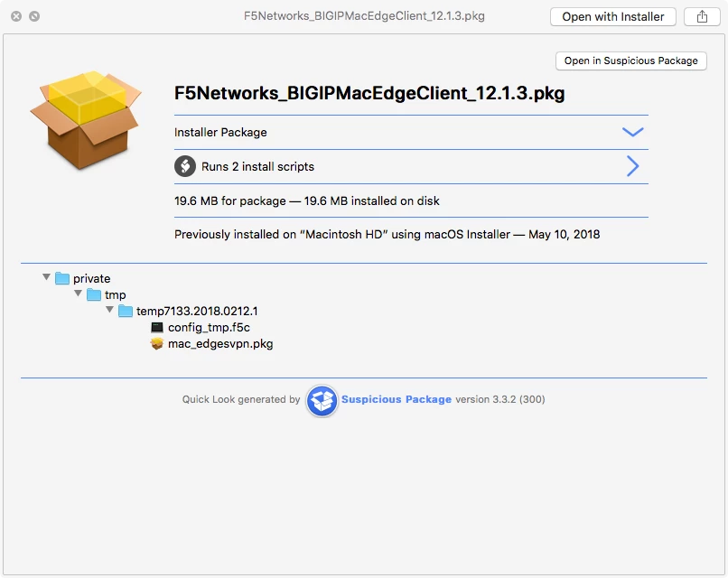Screen dimensions: 728x578
Task: Select the config_tmp.f5c file name
Action: 209,327
